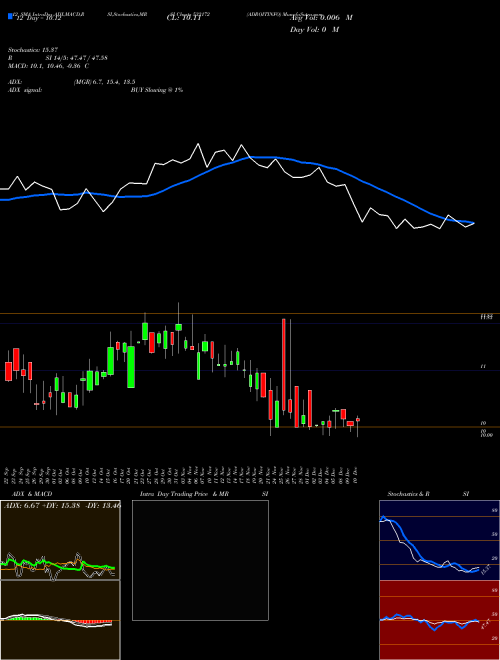Viewport: 500px width, 660px height.
Task: Click the 'BUY Slowing @ 1%' signal text
Action: pyautogui.click(x=157, y=90)
